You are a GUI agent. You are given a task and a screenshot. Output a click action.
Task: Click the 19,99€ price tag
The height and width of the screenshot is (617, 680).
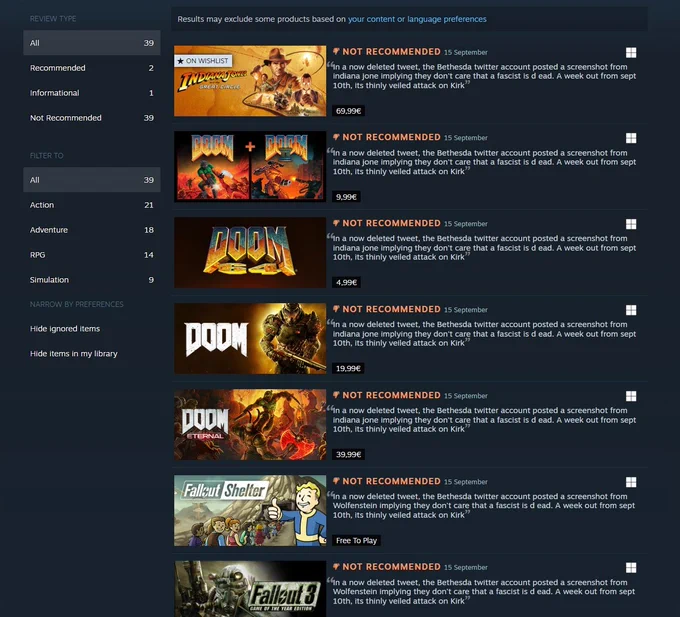click(x=348, y=369)
